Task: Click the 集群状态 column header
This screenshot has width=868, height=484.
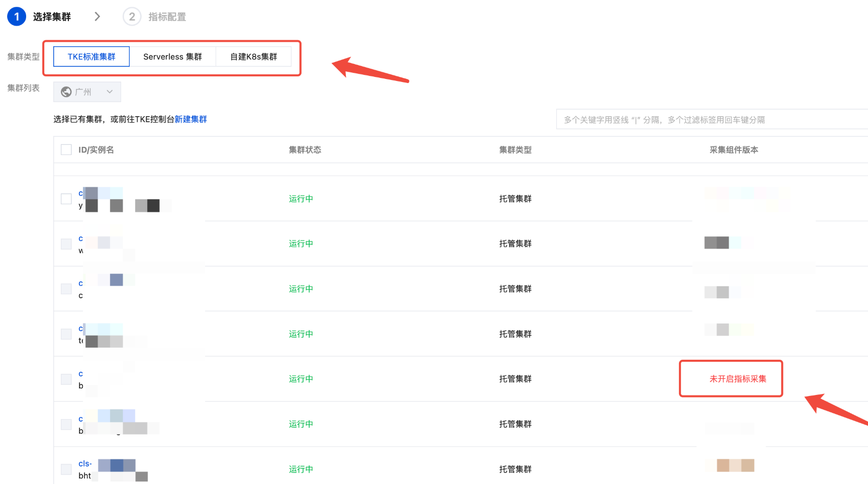Action: (x=305, y=150)
